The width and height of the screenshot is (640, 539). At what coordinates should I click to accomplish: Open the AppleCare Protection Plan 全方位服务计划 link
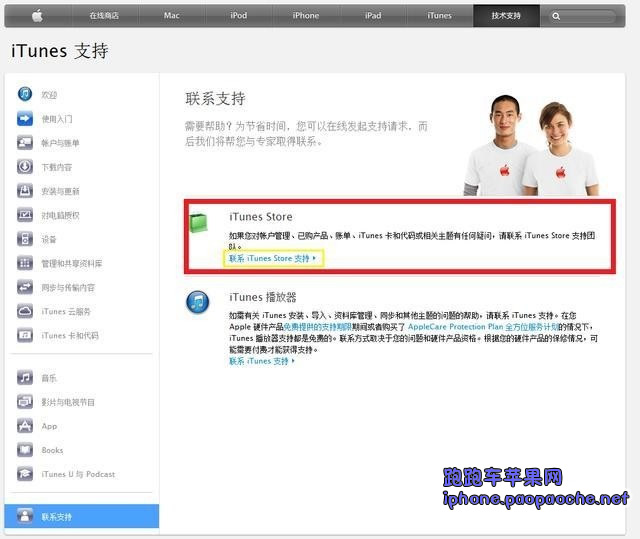click(x=483, y=327)
